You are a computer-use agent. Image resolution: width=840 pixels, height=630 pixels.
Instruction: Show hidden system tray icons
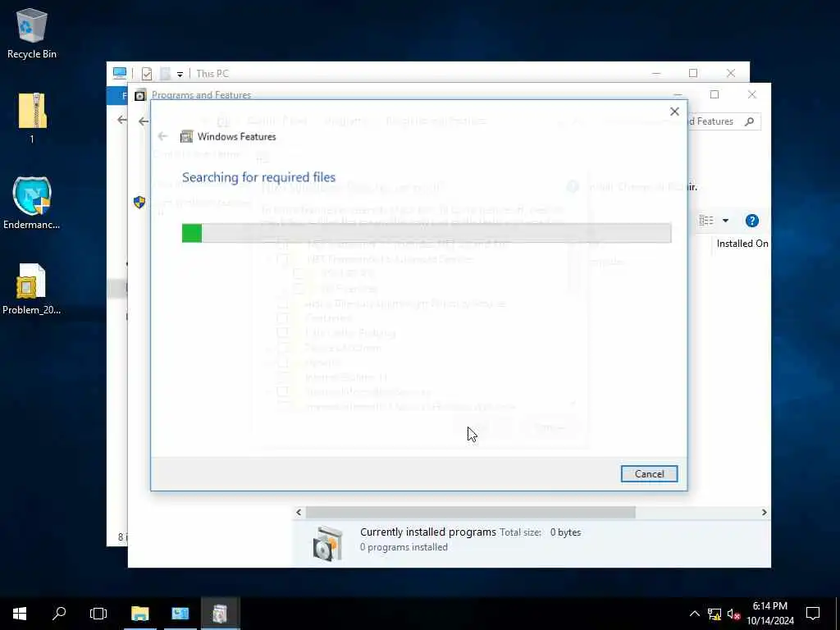coord(694,614)
